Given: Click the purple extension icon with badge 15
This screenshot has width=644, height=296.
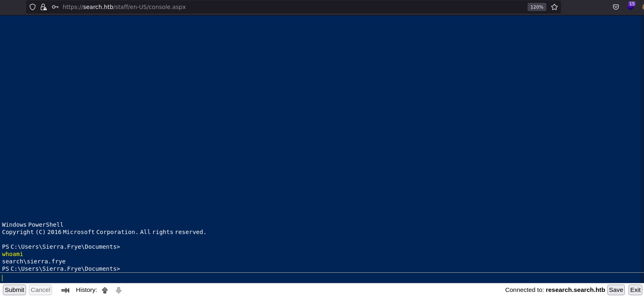Looking at the screenshot, I should pyautogui.click(x=631, y=6).
